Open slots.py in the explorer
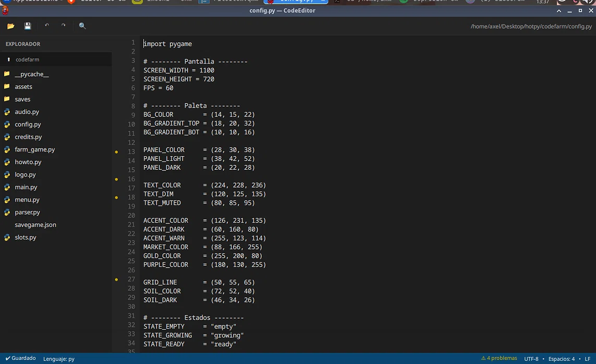 (26, 237)
